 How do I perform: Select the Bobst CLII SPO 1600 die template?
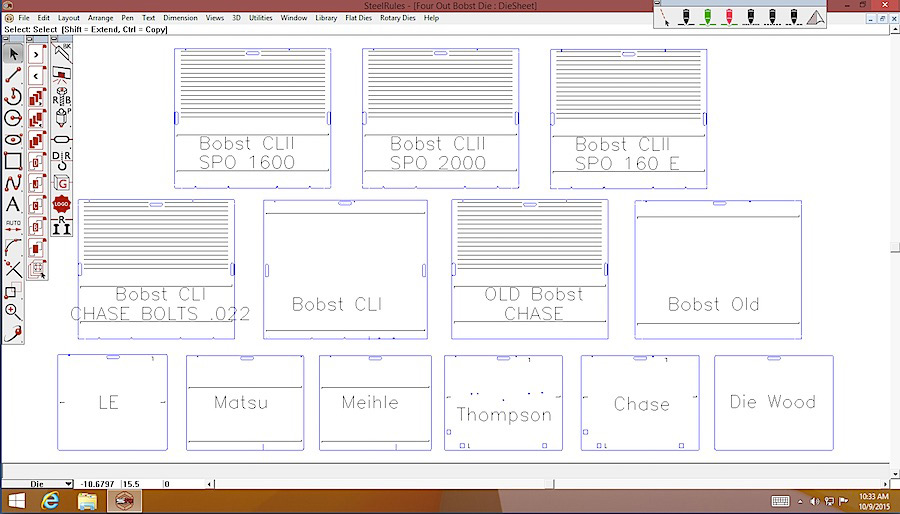(253, 118)
